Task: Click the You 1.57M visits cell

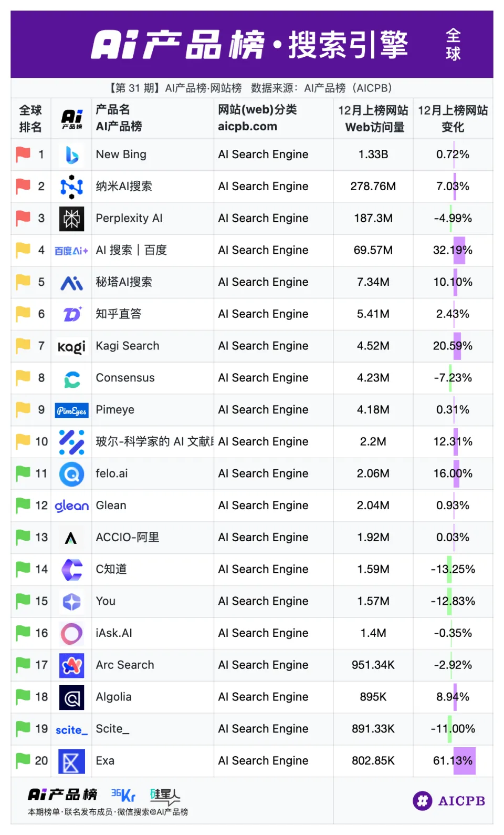Action: 373,601
